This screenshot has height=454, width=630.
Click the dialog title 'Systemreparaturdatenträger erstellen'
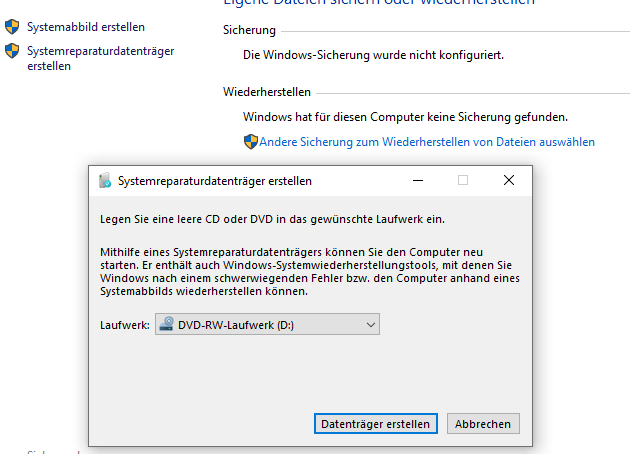point(215,181)
